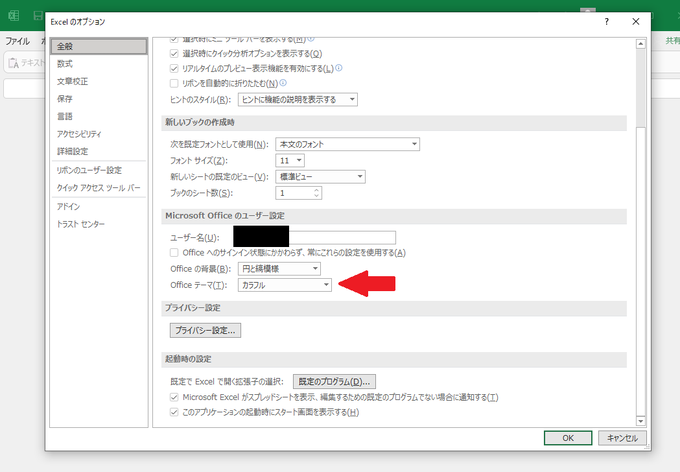
Task: Select 全般 category in sidebar
Action: click(99, 46)
